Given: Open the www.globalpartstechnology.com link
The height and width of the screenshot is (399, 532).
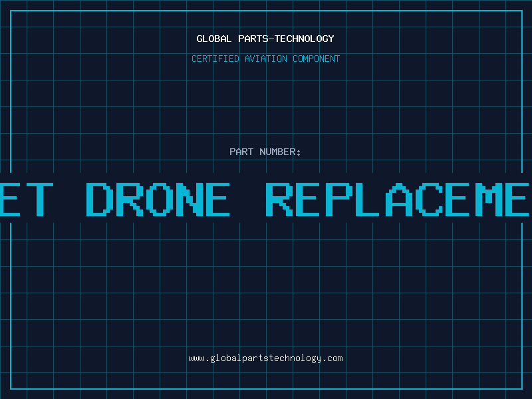Looking at the screenshot, I should tap(265, 358).
